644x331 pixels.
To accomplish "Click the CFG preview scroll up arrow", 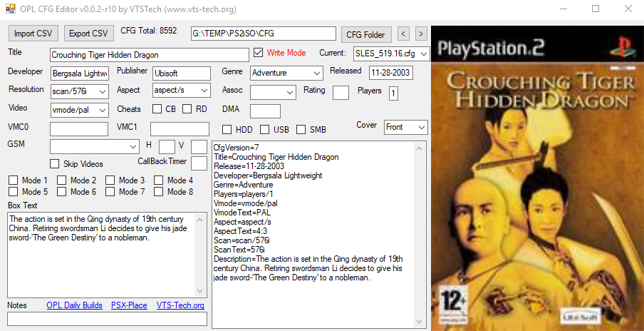I will [420, 148].
